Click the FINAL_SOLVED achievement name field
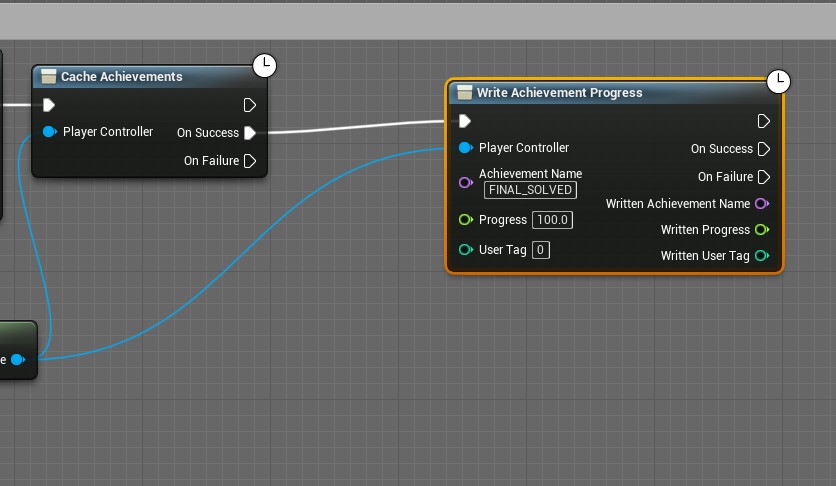Image resolution: width=836 pixels, height=486 pixels. tap(530, 190)
